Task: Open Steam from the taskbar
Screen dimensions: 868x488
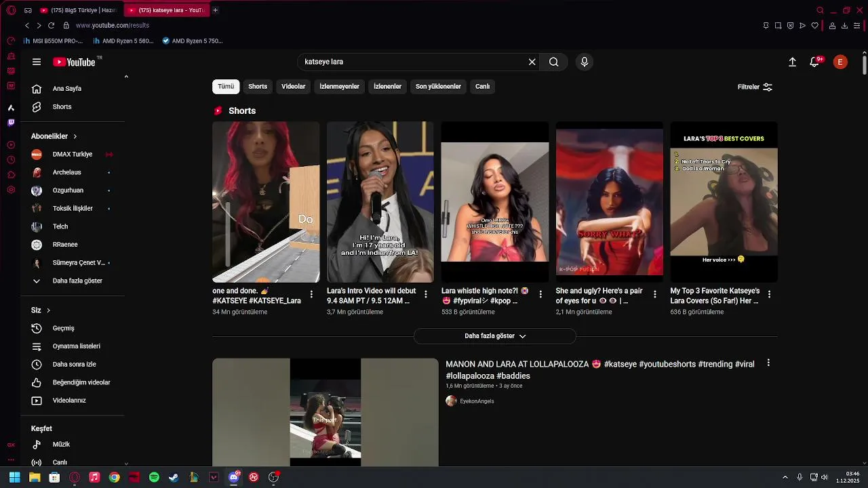Action: pos(174,477)
